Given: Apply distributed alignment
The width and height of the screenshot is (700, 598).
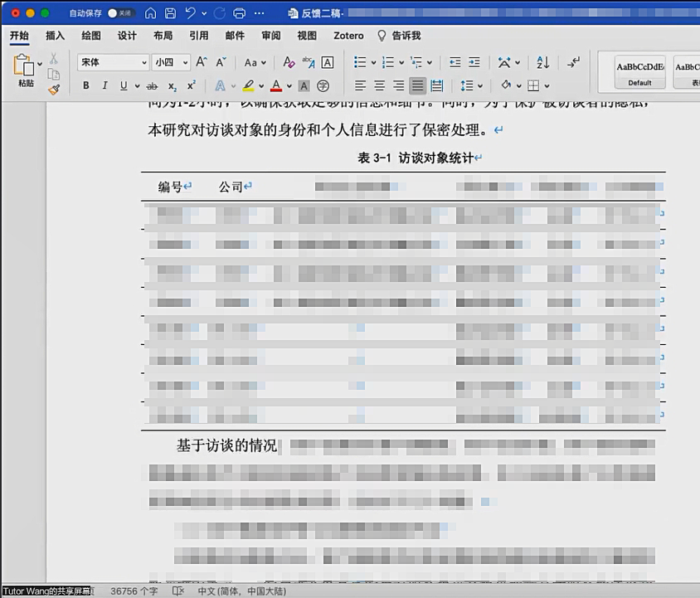Looking at the screenshot, I should [436, 85].
